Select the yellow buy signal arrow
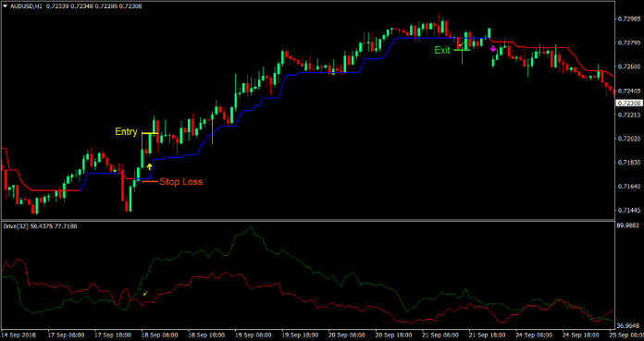Screen dimensions: 644x341 point(149,166)
